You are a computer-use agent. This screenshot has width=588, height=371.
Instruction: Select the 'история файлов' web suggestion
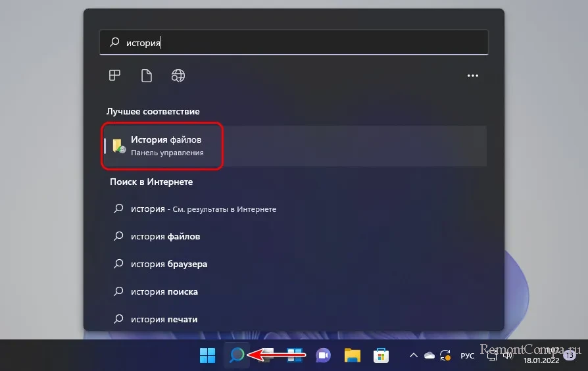pyautogui.click(x=165, y=236)
